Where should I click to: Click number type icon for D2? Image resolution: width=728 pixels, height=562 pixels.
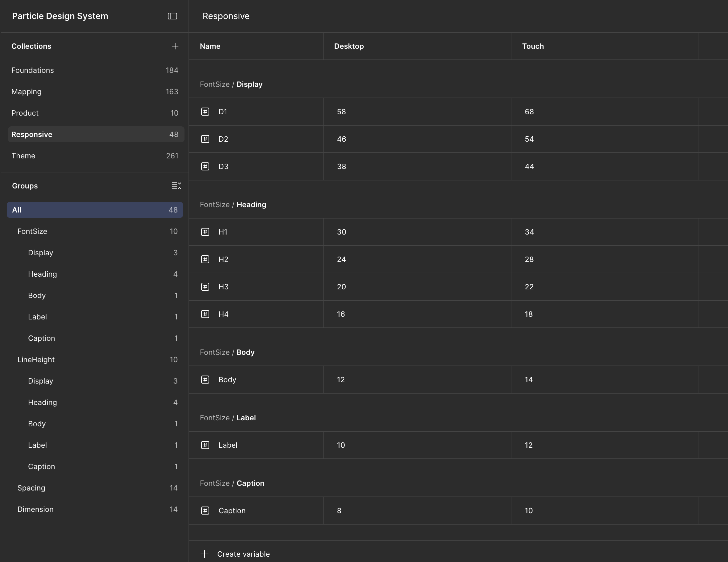tap(205, 139)
